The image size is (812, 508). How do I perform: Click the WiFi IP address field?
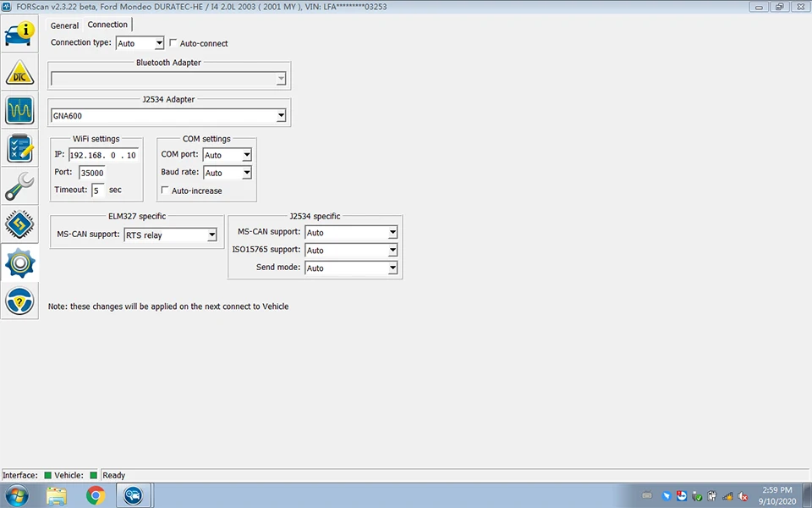point(103,155)
